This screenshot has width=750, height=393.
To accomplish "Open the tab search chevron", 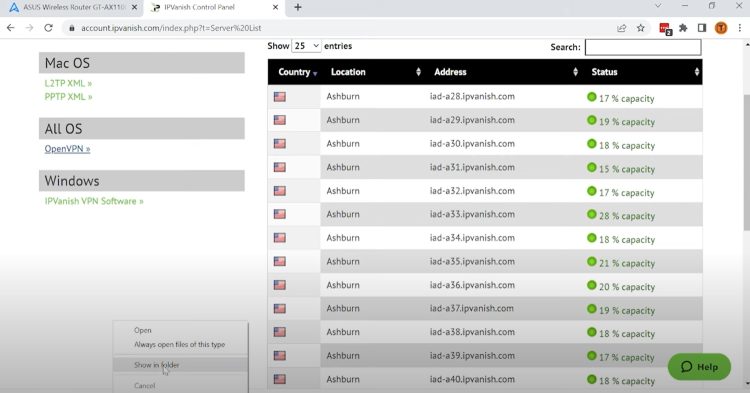I will pos(658,6).
